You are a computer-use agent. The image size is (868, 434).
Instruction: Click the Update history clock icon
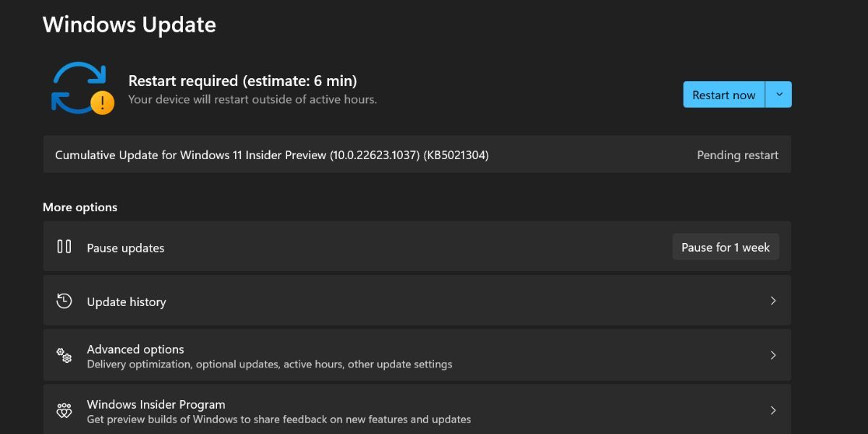64,301
